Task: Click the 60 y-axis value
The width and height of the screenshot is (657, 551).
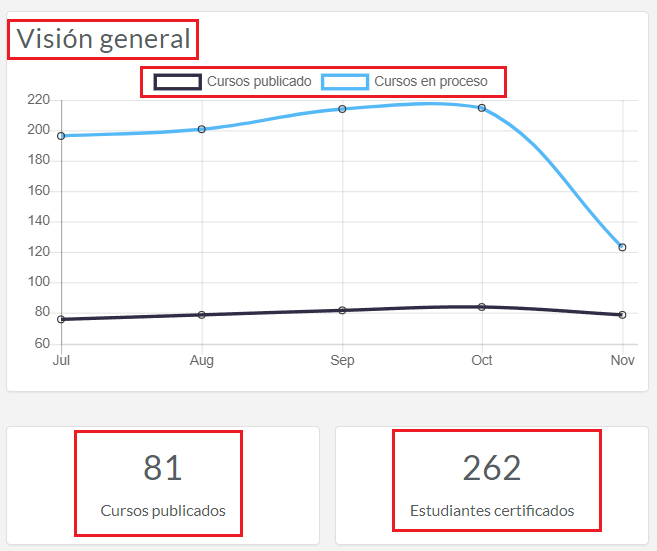Action: [42, 344]
